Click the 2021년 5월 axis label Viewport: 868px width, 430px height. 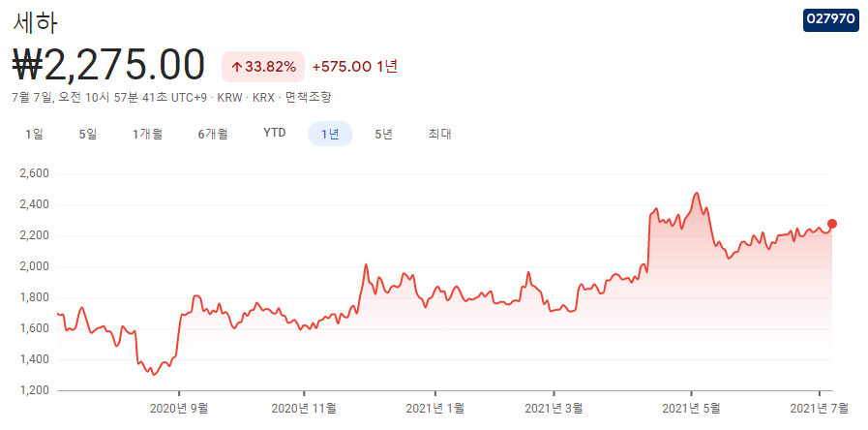(x=692, y=409)
